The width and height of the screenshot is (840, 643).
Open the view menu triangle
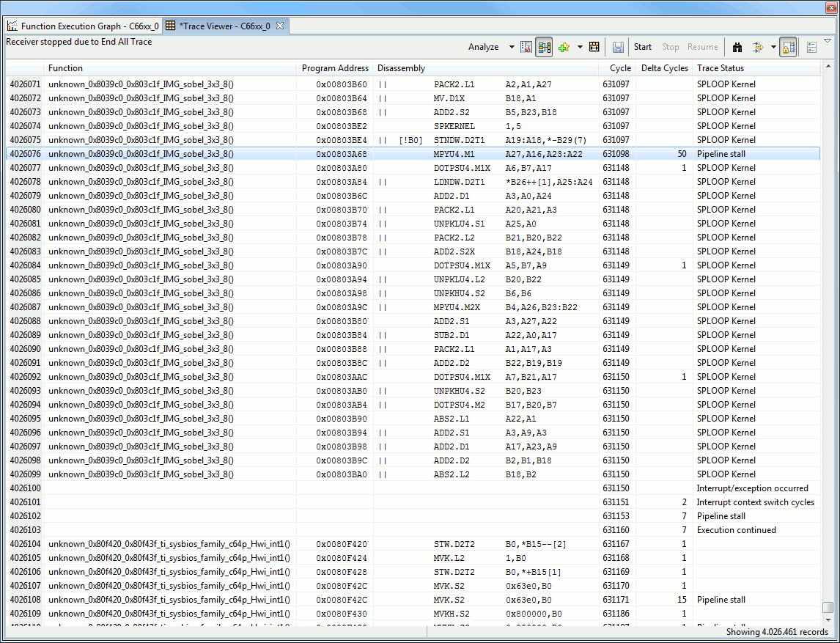828,41
